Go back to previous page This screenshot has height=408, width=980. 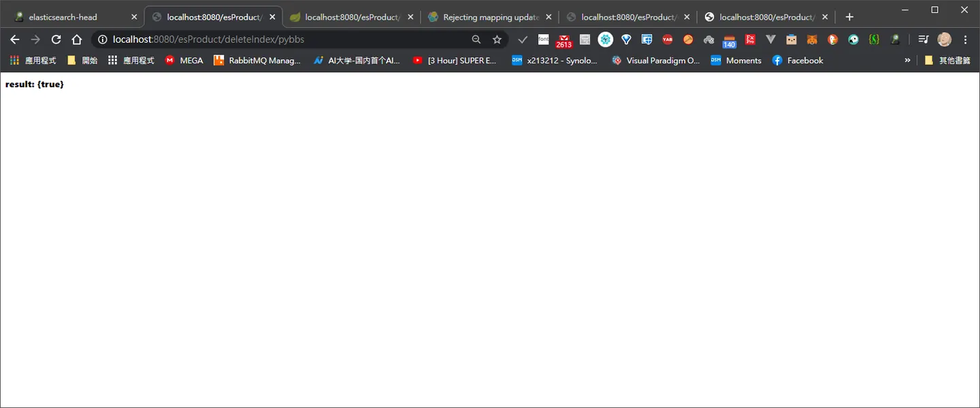point(15,40)
